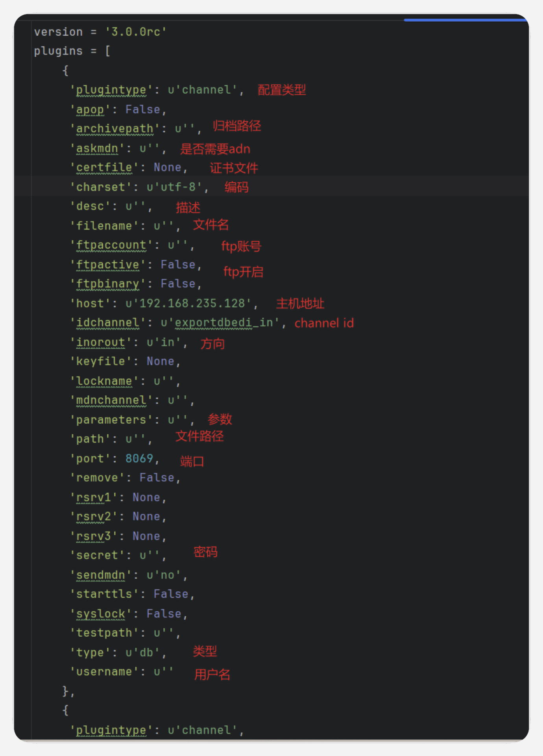The image size is (543, 756).
Task: Select the 'archivepath' key
Action: 115,129
